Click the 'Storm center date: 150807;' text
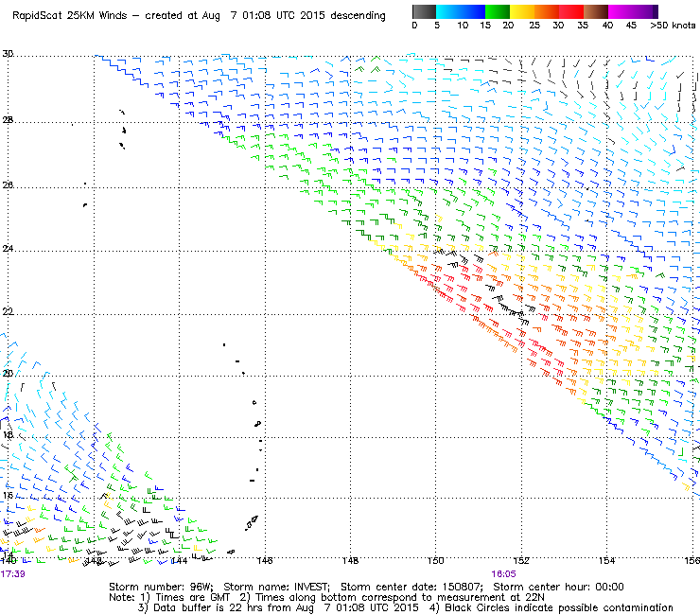The image size is (700, 615). click(x=411, y=587)
